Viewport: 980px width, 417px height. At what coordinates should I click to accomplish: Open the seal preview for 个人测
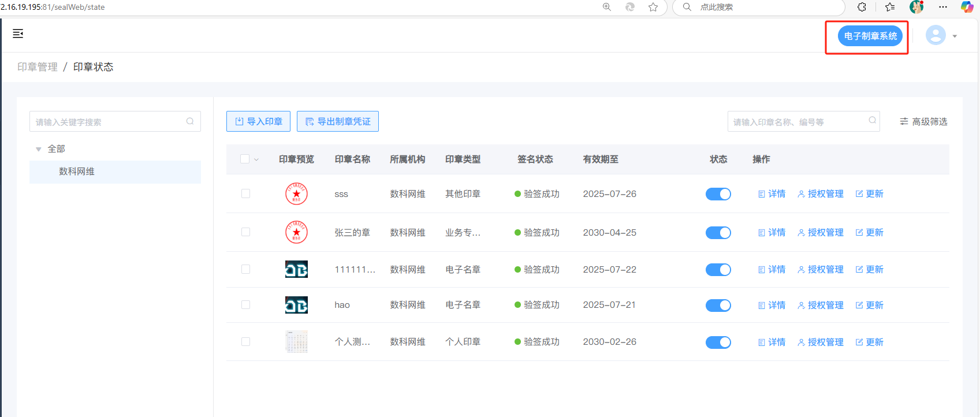coord(296,341)
